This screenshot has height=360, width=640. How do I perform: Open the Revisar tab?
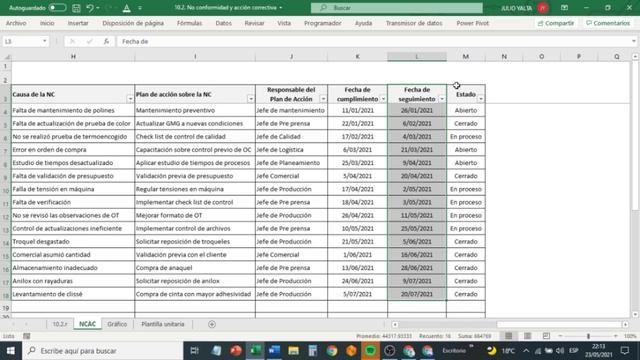(x=254, y=23)
